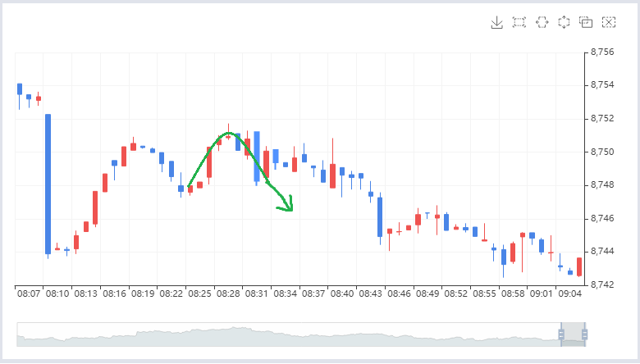Screen dimensions: 640x364
Task: Click the 08:46 time axis label
Action: [399, 293]
